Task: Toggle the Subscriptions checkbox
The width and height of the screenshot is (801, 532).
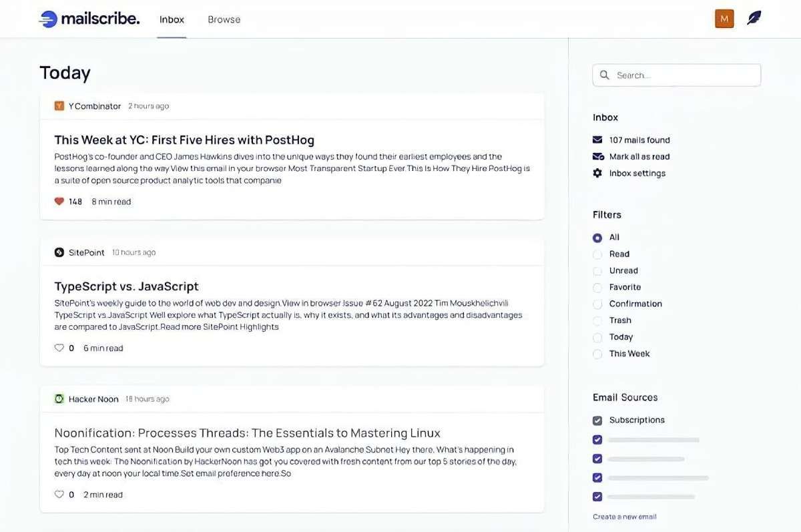Action: point(597,421)
